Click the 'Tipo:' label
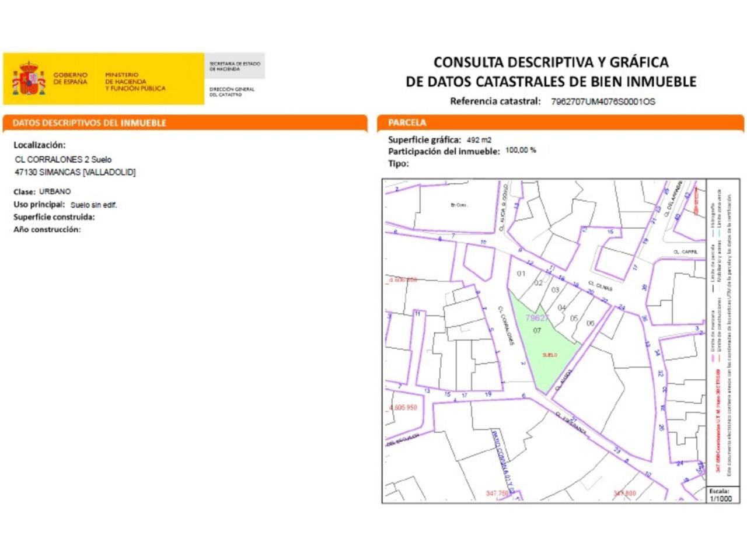Screen dimensions: 747x560 pos(399,163)
